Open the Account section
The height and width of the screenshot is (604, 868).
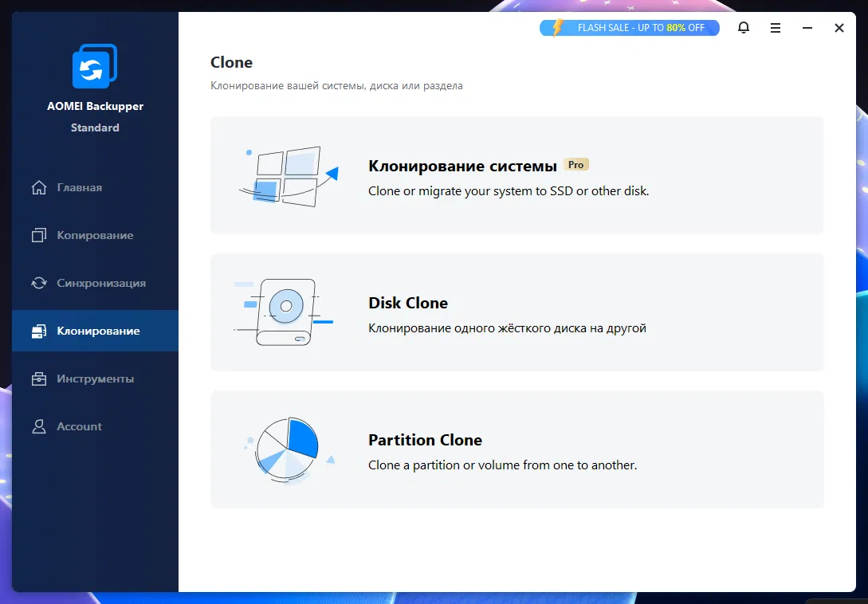tap(95, 426)
